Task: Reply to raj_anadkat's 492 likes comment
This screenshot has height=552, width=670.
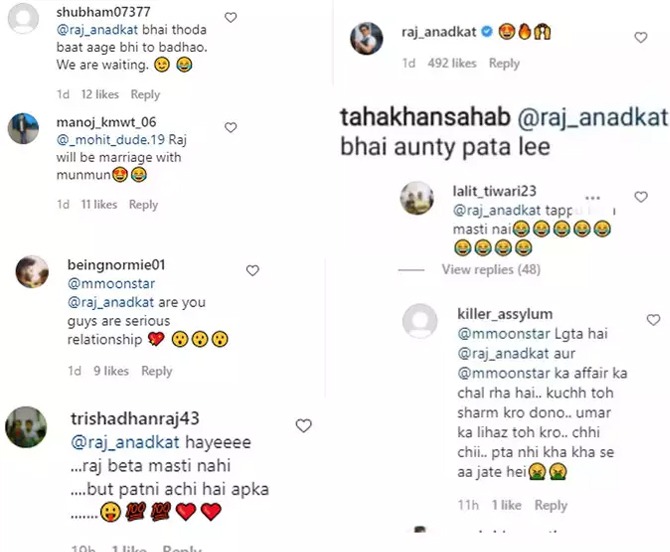Action: pos(504,63)
